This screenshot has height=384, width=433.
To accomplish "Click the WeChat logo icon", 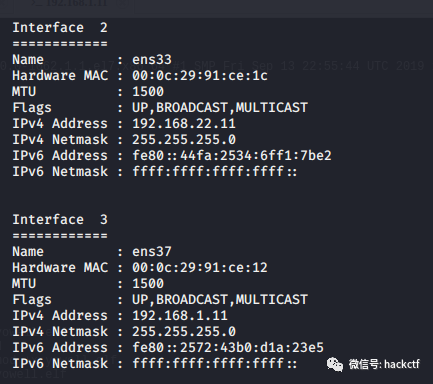I will click(335, 365).
